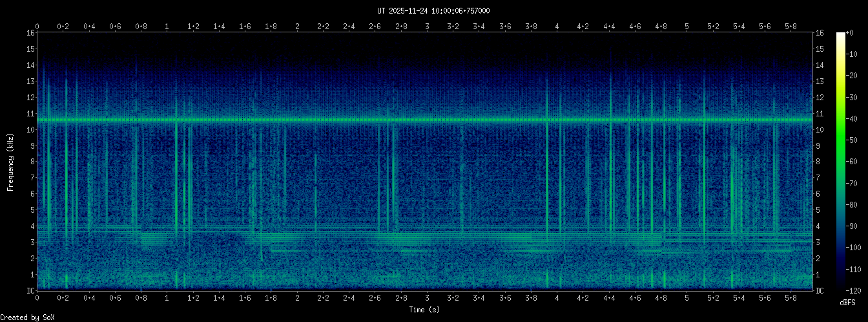Image resolution: width=868 pixels, height=322 pixels.
Task: Click the 1 second mark on the bottom time axis
Action: (167, 298)
